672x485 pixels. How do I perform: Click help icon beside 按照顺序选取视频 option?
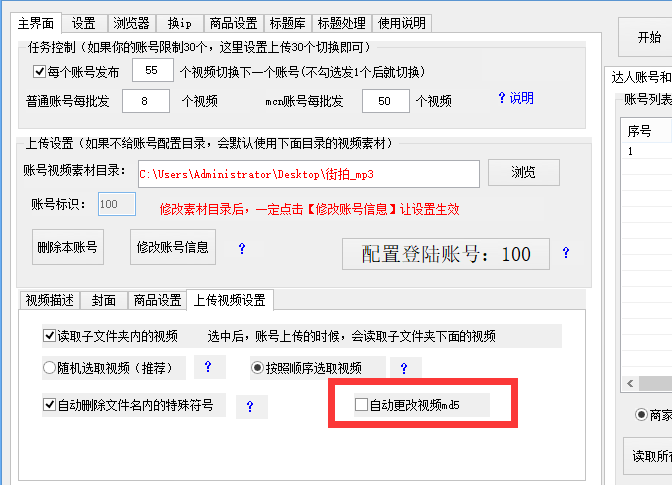(x=404, y=368)
